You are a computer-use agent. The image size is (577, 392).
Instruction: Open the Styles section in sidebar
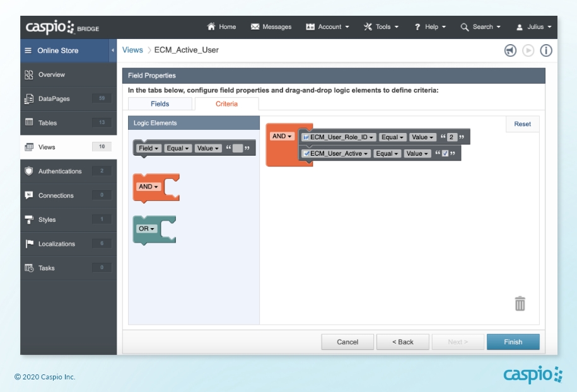click(47, 220)
